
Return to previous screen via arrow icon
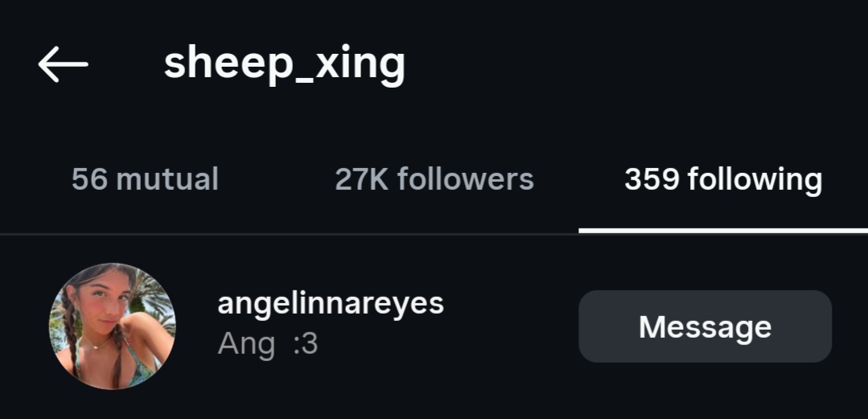(63, 64)
